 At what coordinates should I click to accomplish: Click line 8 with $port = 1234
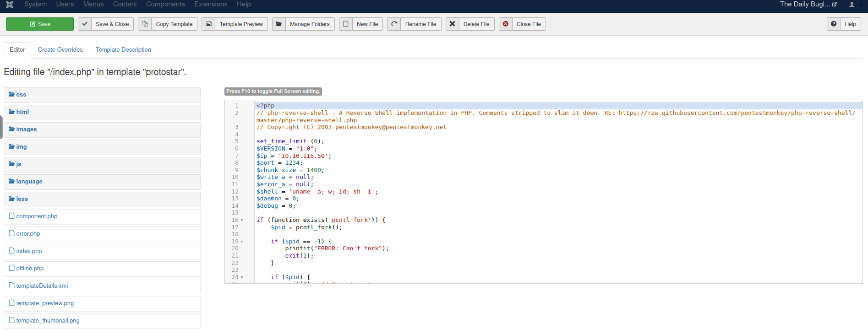click(279, 163)
